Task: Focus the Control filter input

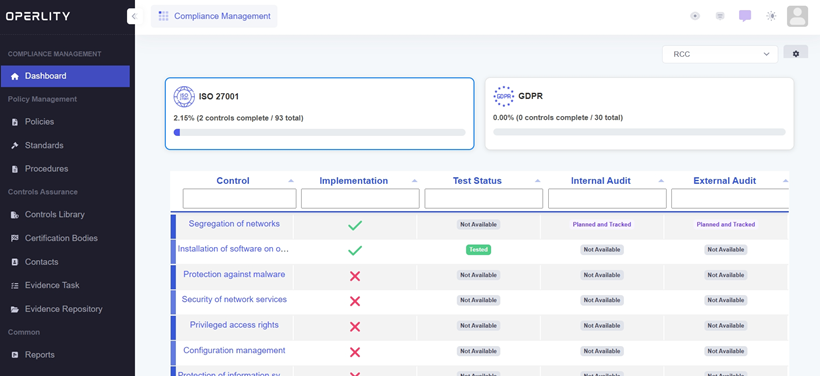Action: tap(240, 199)
